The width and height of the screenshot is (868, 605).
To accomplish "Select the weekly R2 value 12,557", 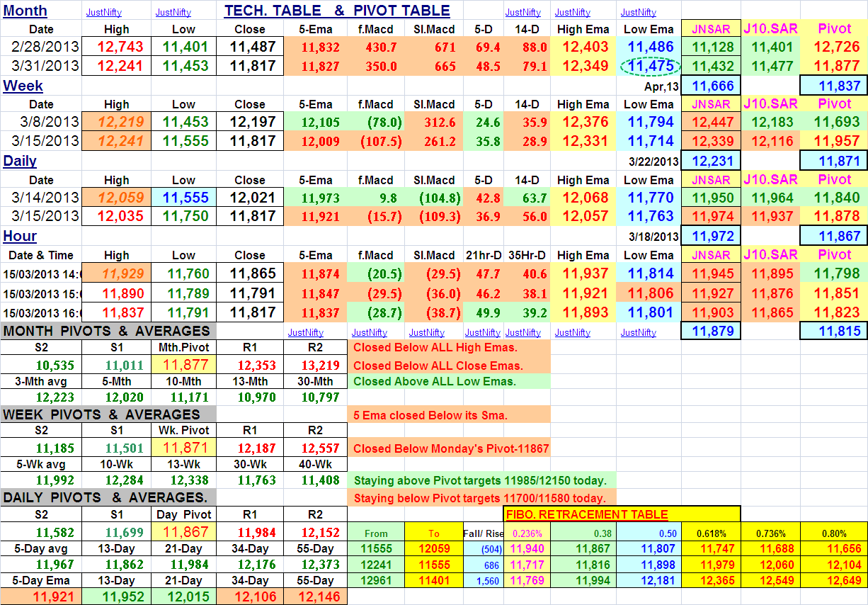I will (x=316, y=448).
